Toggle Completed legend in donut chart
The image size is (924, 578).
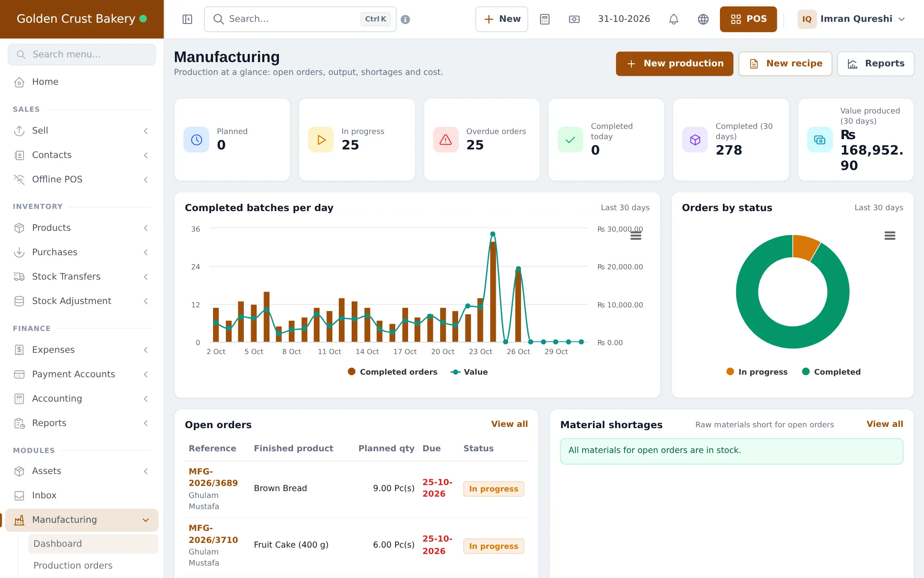point(831,372)
